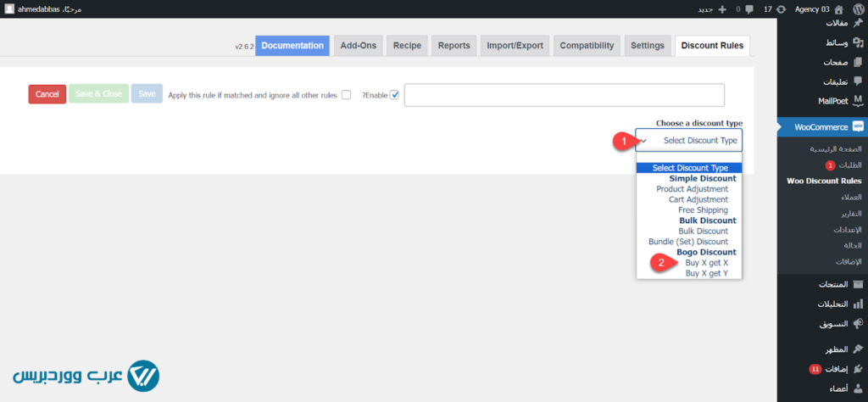Click the Save & Close button
868x402 pixels.
click(98, 94)
